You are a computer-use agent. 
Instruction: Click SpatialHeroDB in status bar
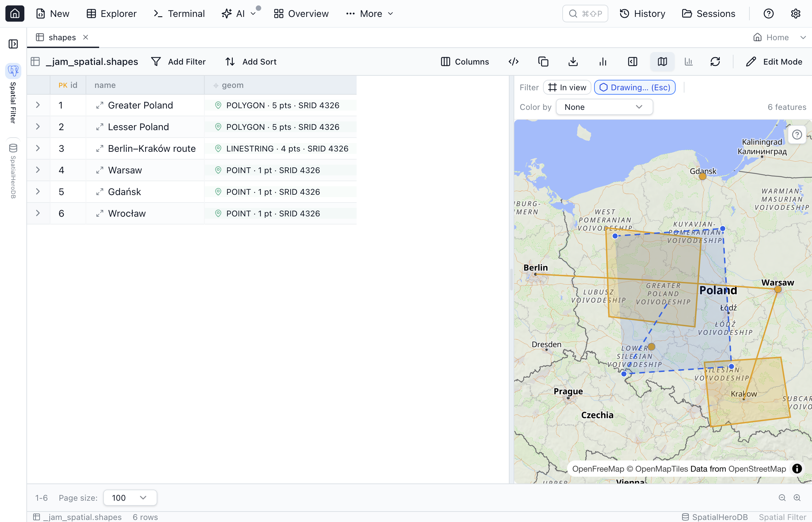pos(715,517)
